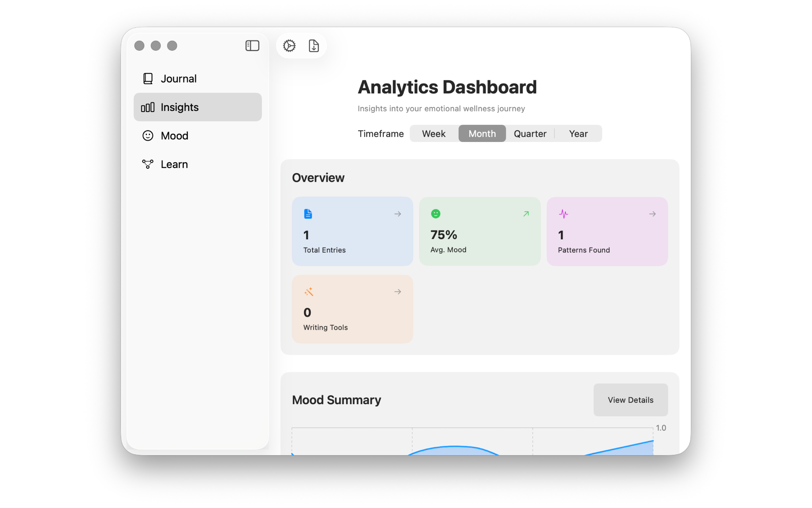The height and width of the screenshot is (508, 812).
Task: Click the Writing Tools label
Action: (325, 328)
